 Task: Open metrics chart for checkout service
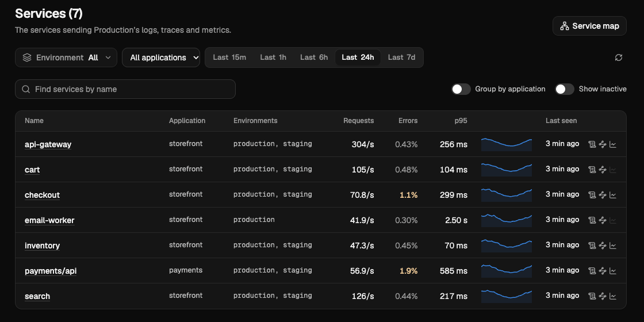(x=613, y=195)
